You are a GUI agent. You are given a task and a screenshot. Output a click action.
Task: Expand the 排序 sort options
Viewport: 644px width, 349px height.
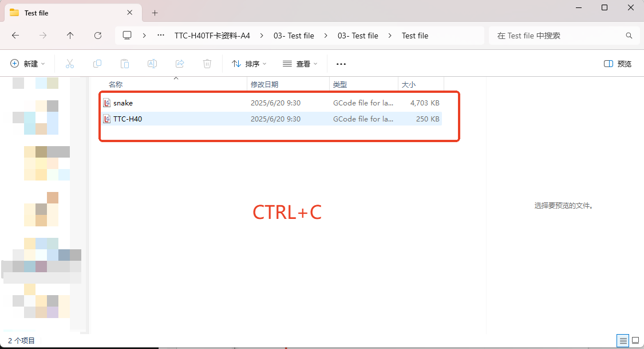coord(249,64)
